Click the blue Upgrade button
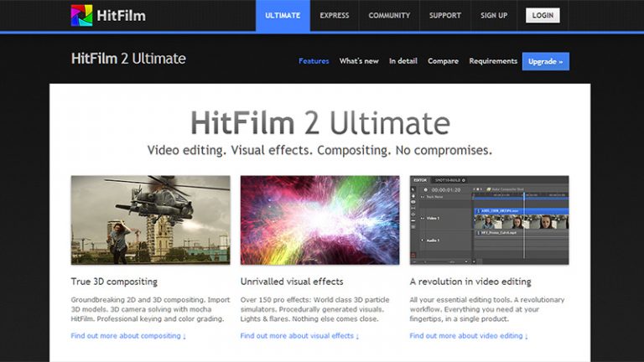Viewport: 644px width, 362px height. (545, 61)
